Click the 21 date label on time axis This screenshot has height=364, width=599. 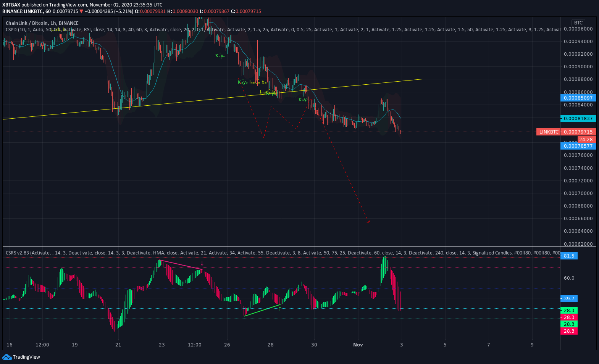coord(118,345)
